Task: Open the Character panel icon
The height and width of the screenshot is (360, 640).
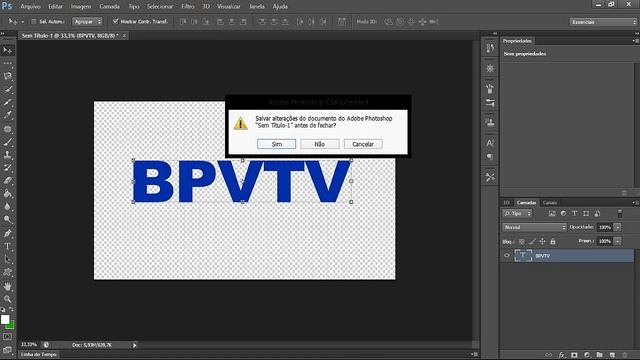Action: click(x=490, y=143)
